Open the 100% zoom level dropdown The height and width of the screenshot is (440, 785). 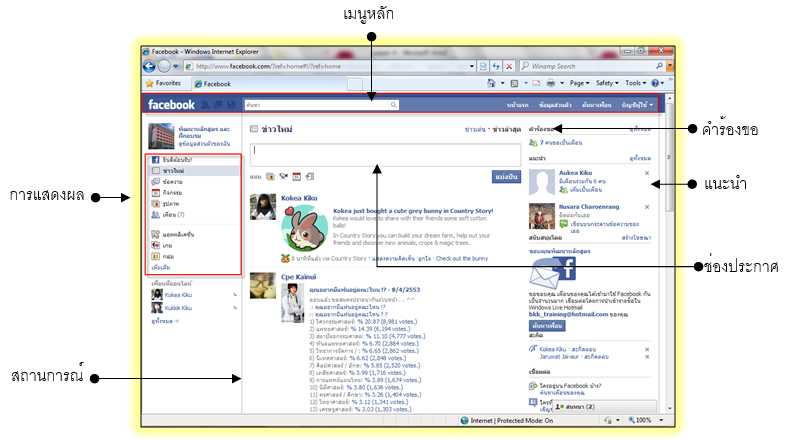click(661, 420)
